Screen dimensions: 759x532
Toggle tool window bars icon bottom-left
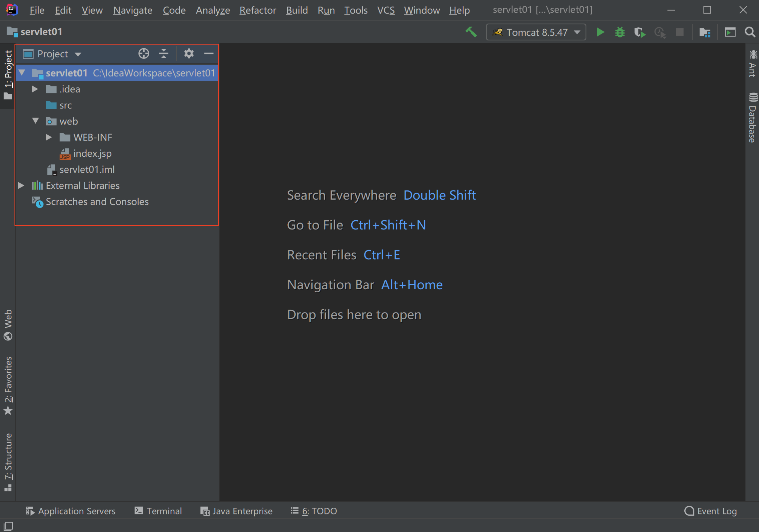click(x=8, y=526)
